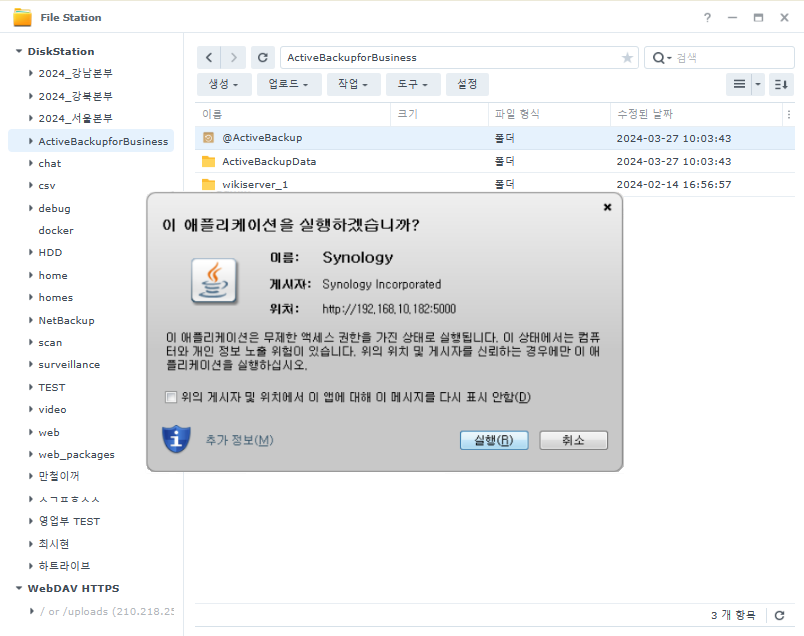Open the 업로드 dropdown menu
Viewport: 804px width, 636px height.
coord(288,84)
